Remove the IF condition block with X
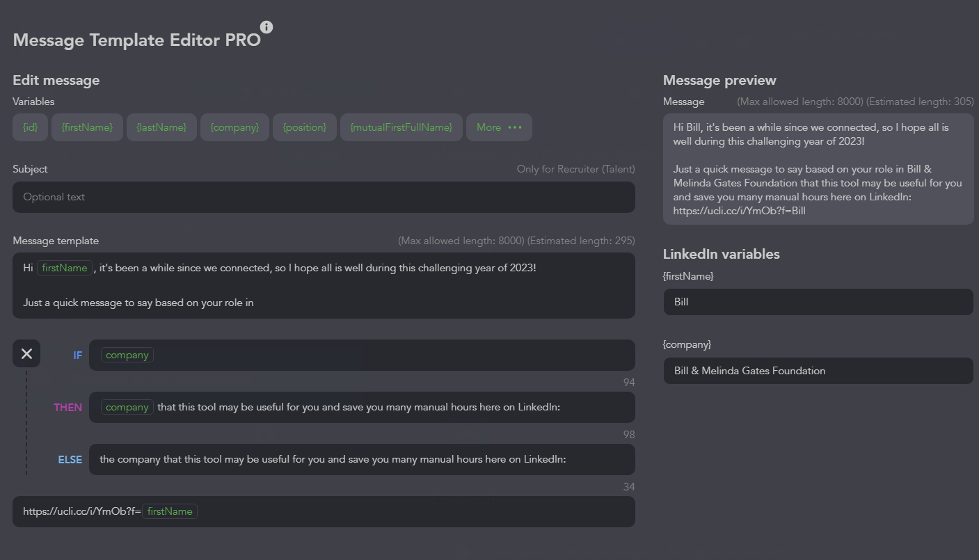This screenshot has height=560, width=979. tap(26, 354)
